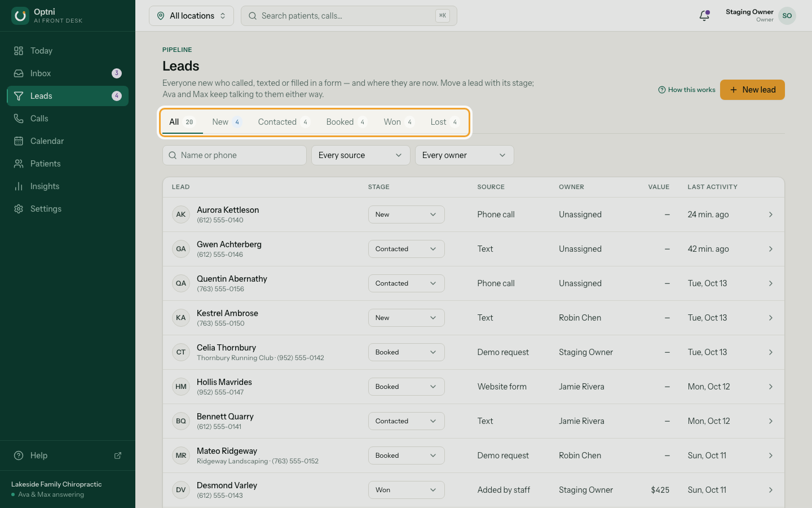This screenshot has width=812, height=508.
Task: Focus the Search patients, calls field
Action: [x=348, y=16]
